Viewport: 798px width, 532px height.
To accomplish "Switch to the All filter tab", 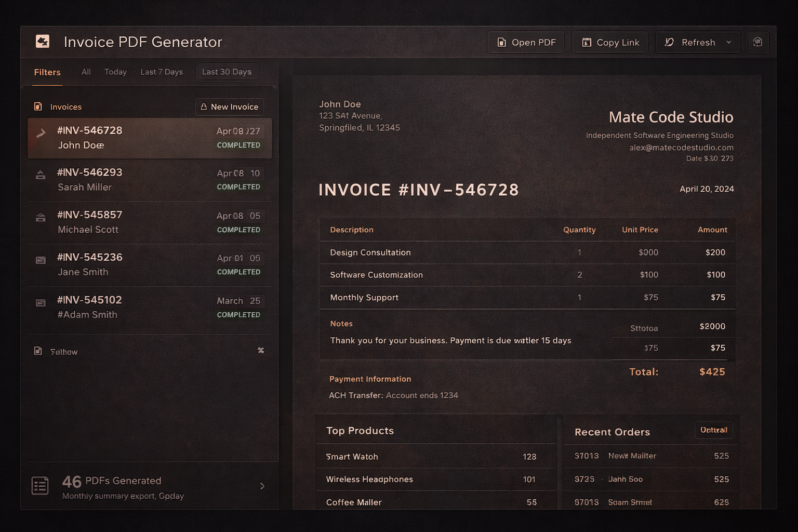I will [x=86, y=72].
